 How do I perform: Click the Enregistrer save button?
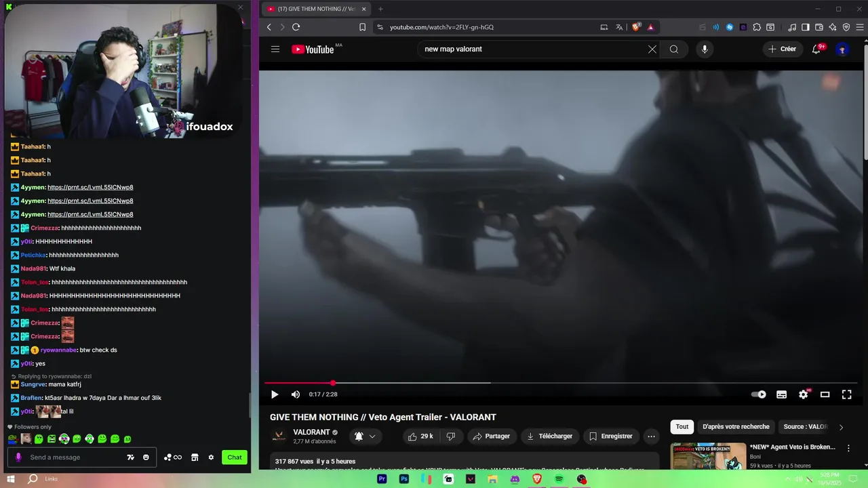(x=611, y=436)
